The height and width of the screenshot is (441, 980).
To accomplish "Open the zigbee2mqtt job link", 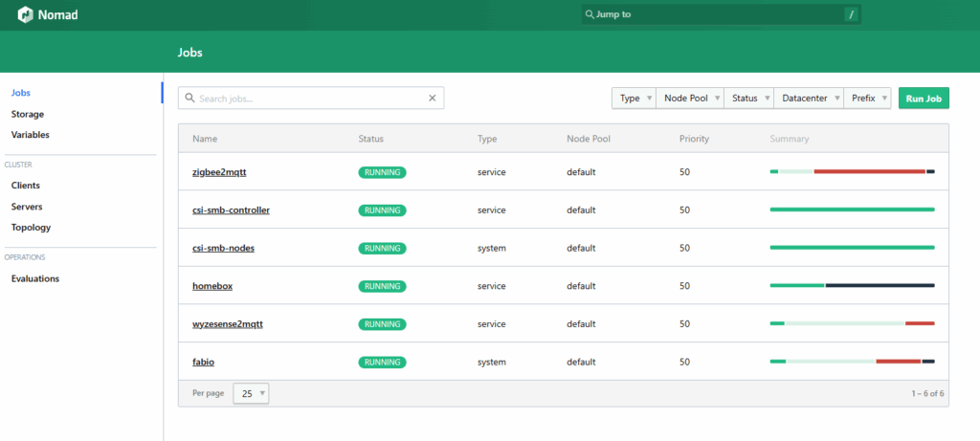I will tap(221, 172).
